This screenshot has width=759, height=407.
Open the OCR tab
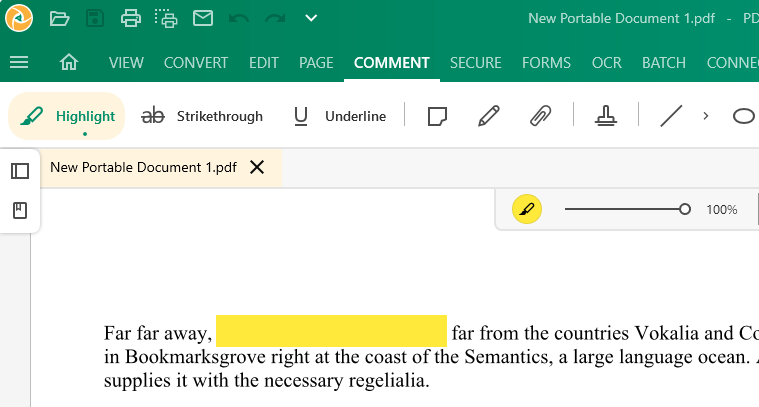click(x=607, y=63)
